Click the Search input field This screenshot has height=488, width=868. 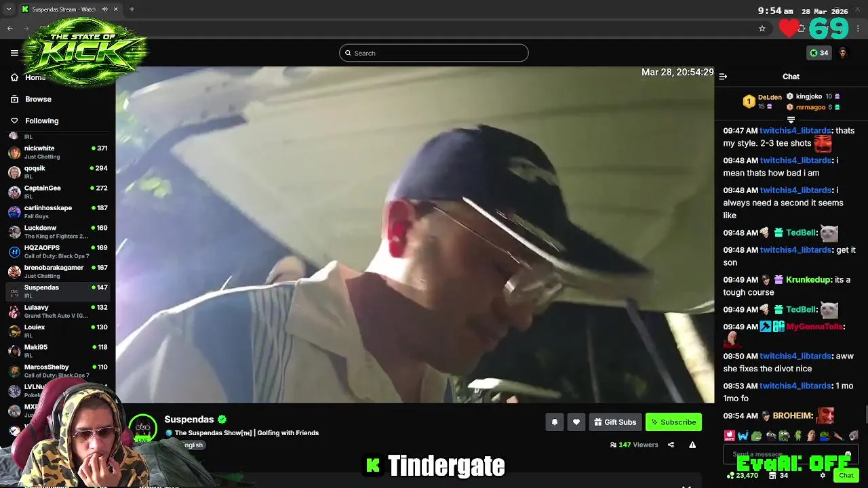coord(434,53)
